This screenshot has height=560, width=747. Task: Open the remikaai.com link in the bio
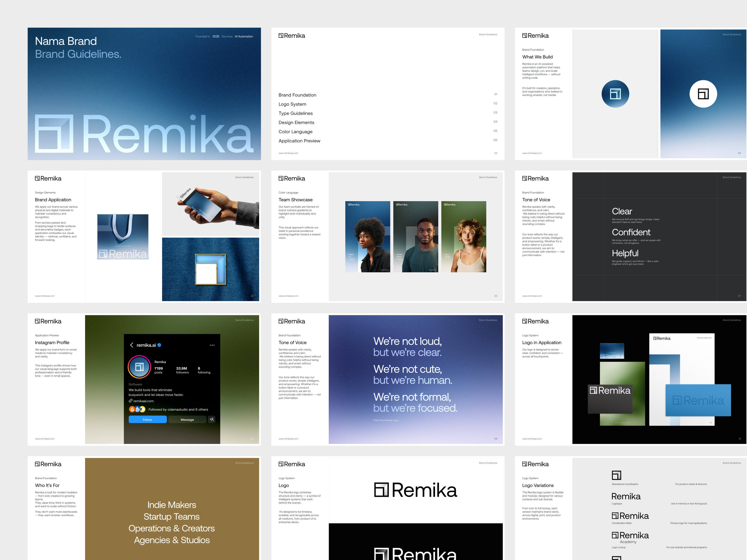[143, 401]
